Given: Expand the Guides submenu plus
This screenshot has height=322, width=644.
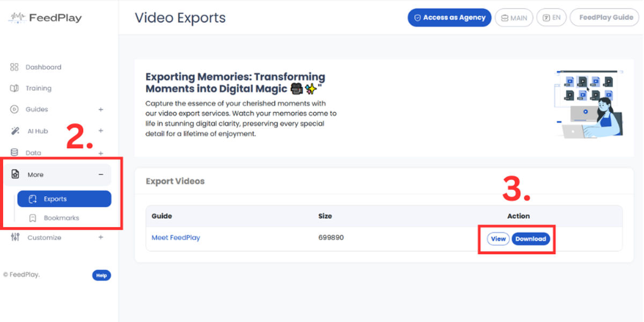Looking at the screenshot, I should pos(101,109).
